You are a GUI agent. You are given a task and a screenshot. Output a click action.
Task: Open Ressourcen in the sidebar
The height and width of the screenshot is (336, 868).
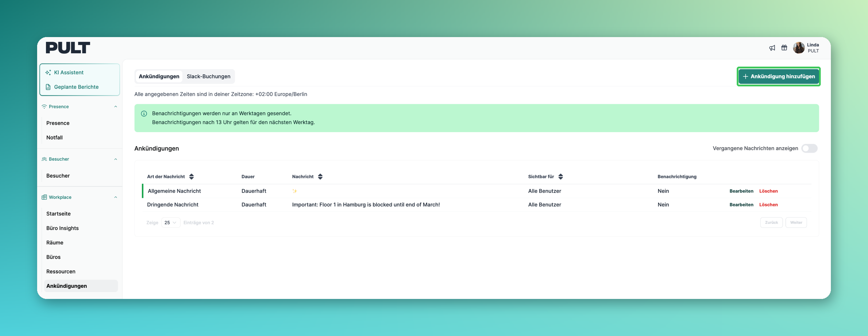pos(61,272)
